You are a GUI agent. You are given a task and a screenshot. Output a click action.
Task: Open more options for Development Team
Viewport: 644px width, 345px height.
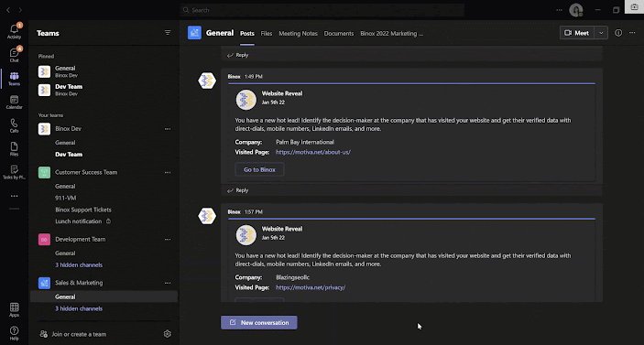click(x=168, y=239)
